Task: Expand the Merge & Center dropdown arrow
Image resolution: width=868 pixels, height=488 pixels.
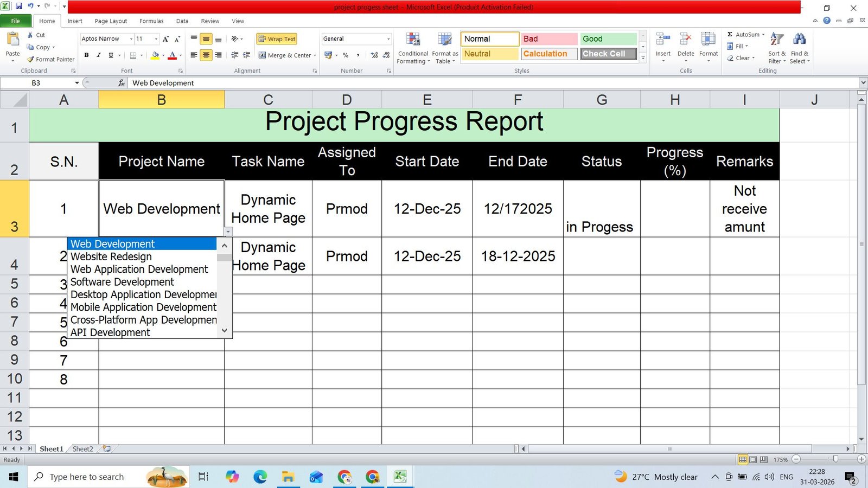Action: pyautogui.click(x=315, y=55)
